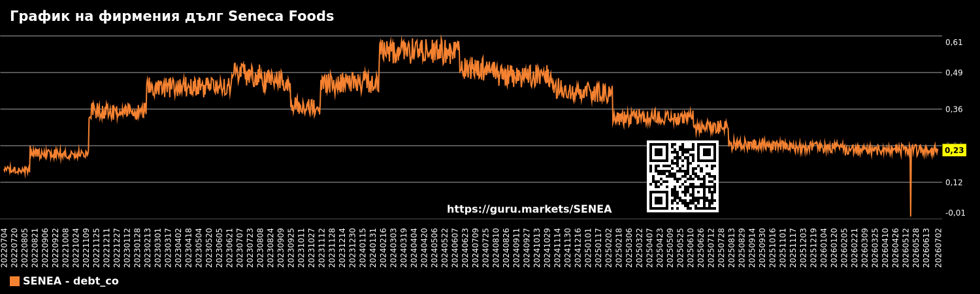Click the 20251016 date label on x-axis
Image resolution: width=980 pixels, height=294 pixels.
tap(774, 248)
